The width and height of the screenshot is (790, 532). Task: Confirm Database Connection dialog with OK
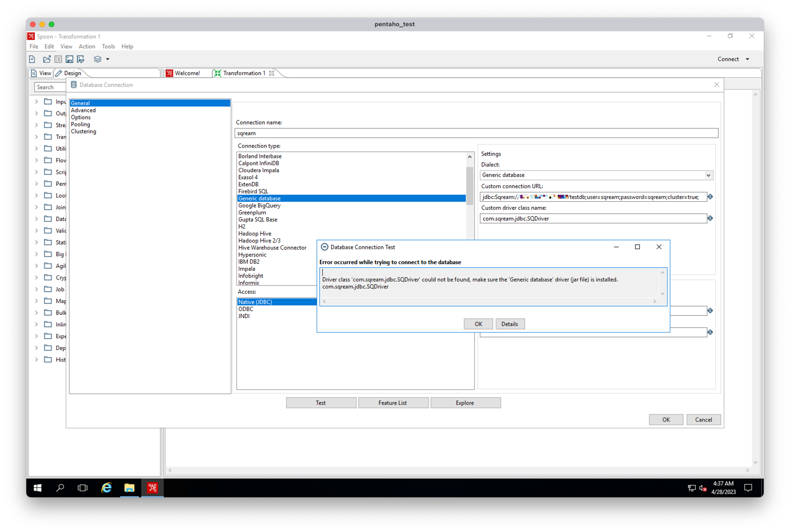point(666,420)
